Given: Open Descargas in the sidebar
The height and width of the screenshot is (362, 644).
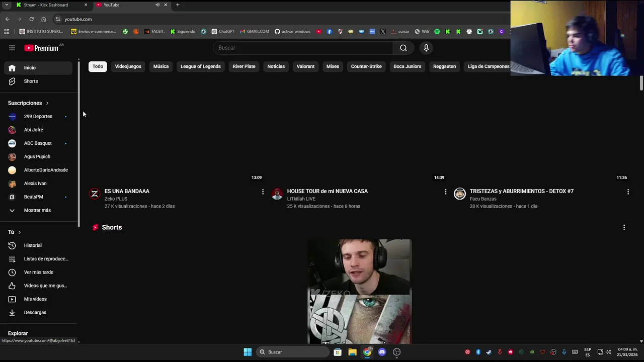Looking at the screenshot, I should pos(38,312).
